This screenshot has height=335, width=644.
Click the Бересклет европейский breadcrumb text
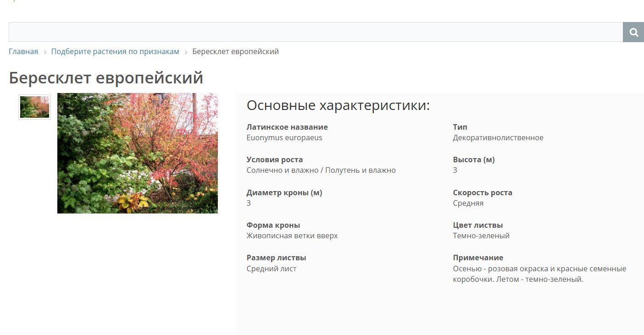235,51
